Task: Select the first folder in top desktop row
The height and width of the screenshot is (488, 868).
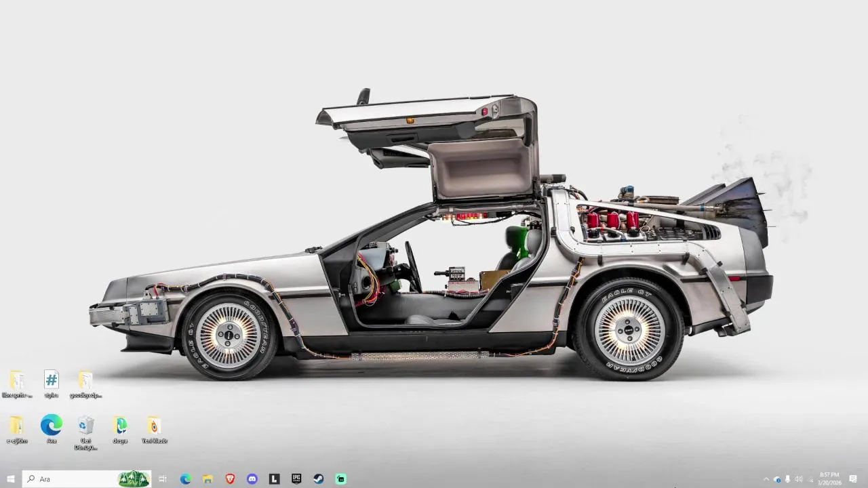Action: point(17,384)
